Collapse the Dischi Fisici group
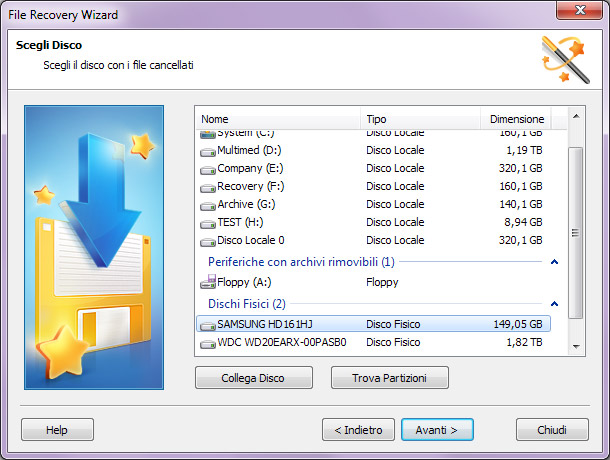 (x=554, y=303)
